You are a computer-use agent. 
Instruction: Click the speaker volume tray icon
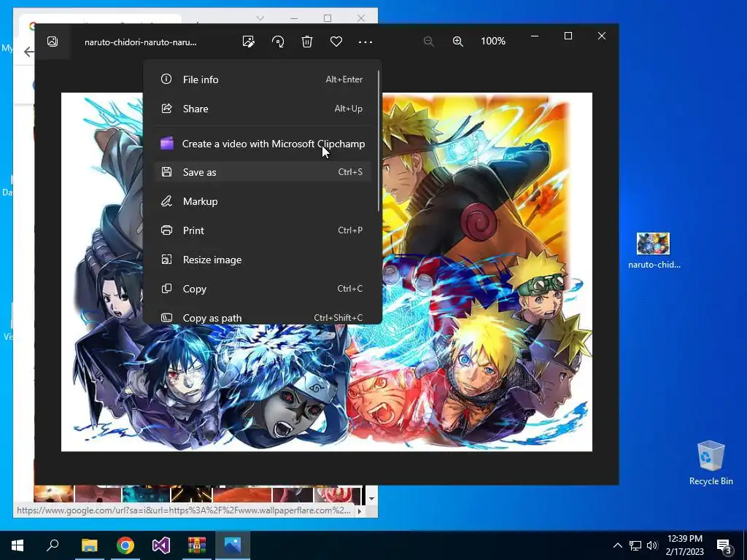(652, 545)
